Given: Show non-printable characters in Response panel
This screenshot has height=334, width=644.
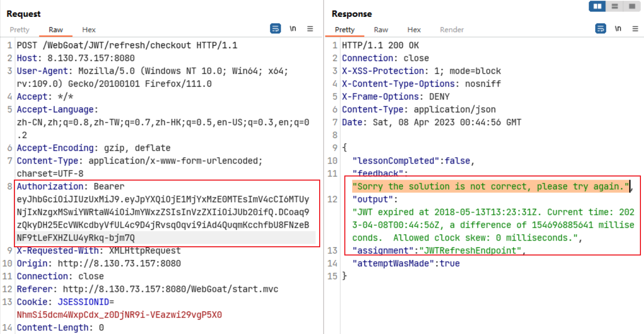Looking at the screenshot, I should click(x=618, y=29).
